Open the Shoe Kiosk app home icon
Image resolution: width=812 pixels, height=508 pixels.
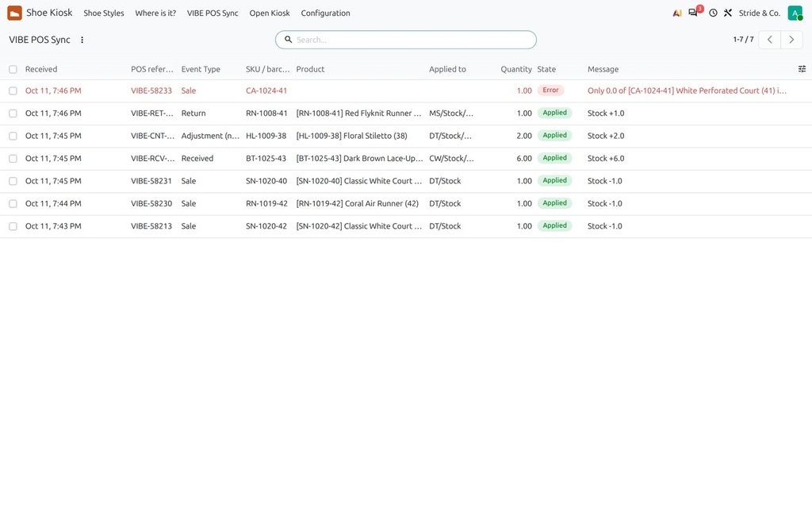click(x=14, y=13)
